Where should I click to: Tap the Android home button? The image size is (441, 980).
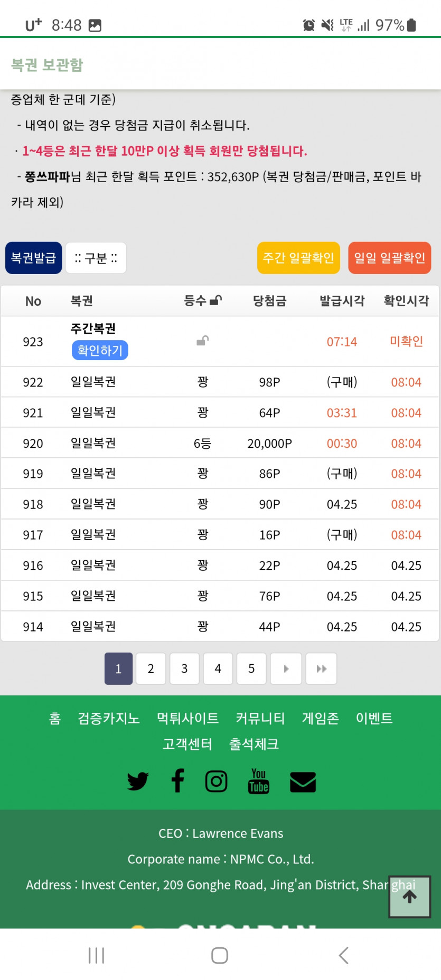tap(220, 955)
